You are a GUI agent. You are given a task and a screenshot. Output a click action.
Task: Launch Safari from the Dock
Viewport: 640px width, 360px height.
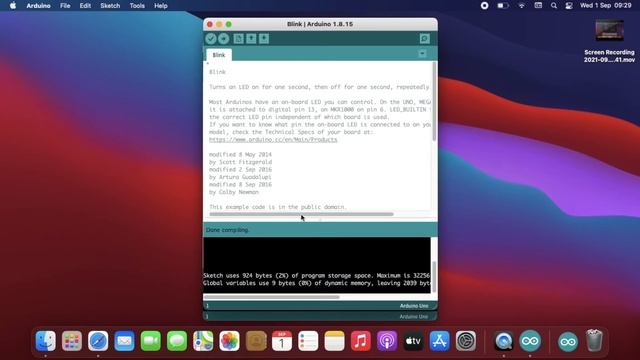(x=98, y=340)
